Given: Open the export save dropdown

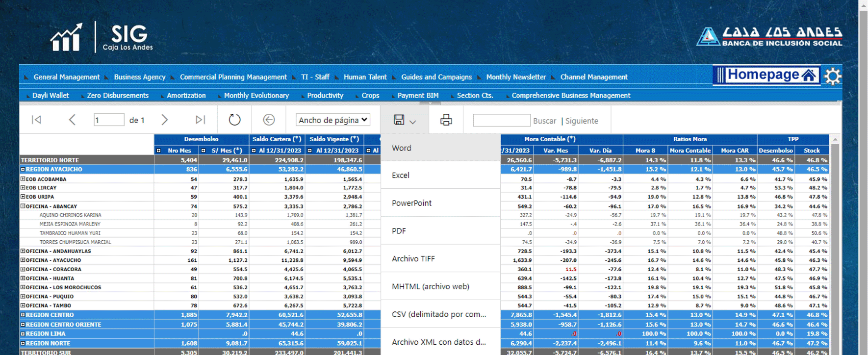Looking at the screenshot, I should tap(405, 120).
